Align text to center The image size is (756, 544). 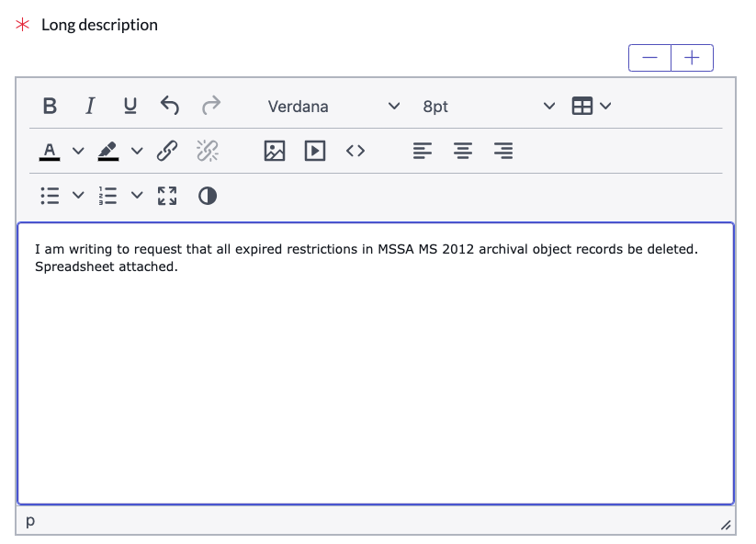point(463,151)
